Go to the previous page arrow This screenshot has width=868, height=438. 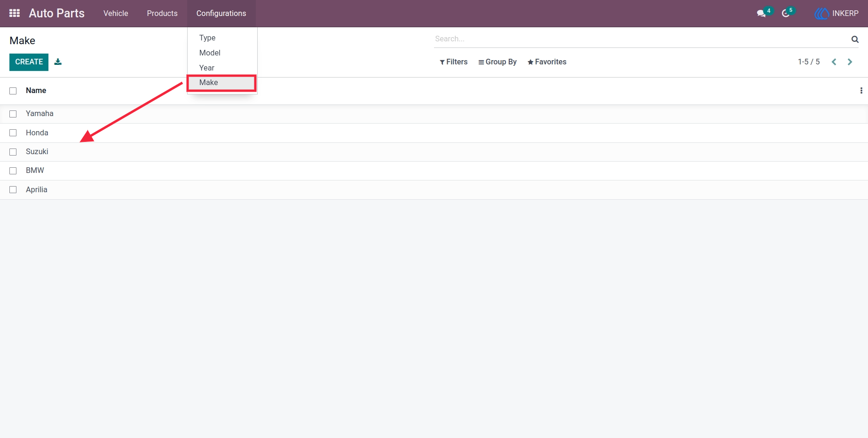pos(834,62)
